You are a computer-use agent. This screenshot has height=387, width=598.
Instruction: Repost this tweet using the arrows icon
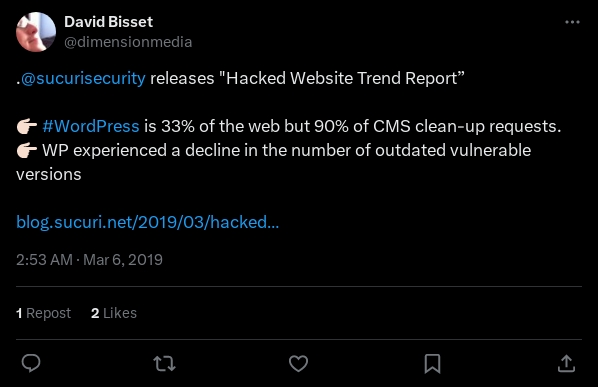pyautogui.click(x=164, y=363)
